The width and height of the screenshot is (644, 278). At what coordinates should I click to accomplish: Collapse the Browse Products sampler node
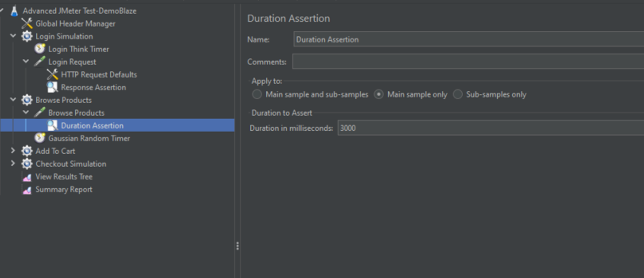(26, 112)
